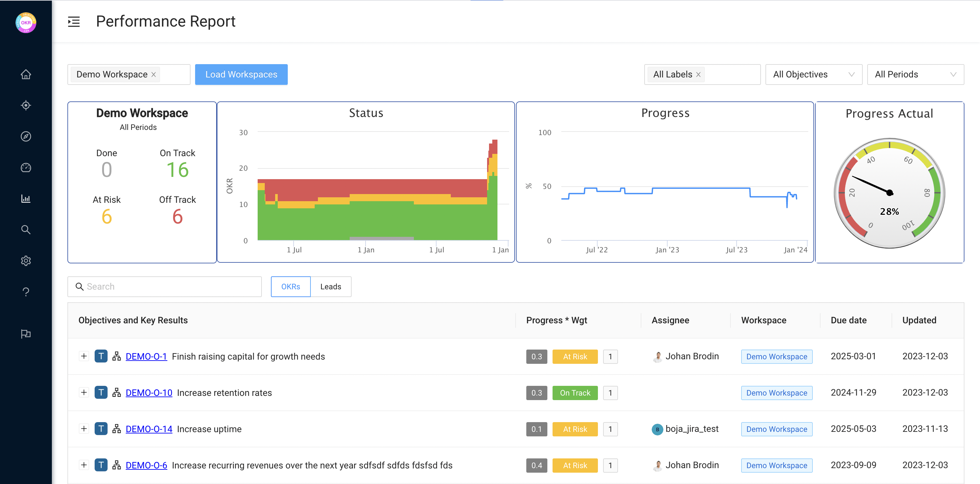Expand the DEMO-O-14 Increase uptime row

(x=84, y=429)
